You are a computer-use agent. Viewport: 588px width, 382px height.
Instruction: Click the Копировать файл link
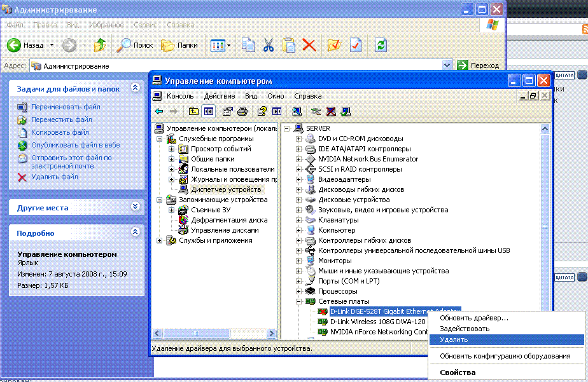[60, 133]
